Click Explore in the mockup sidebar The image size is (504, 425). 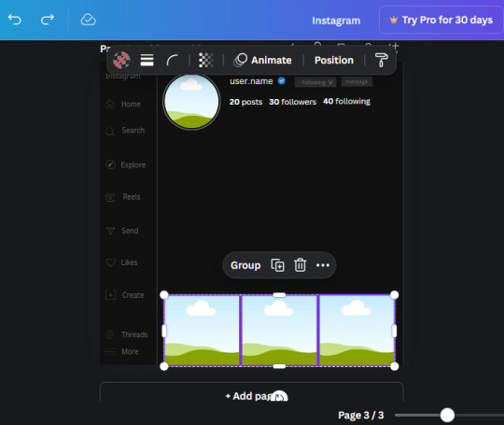133,165
